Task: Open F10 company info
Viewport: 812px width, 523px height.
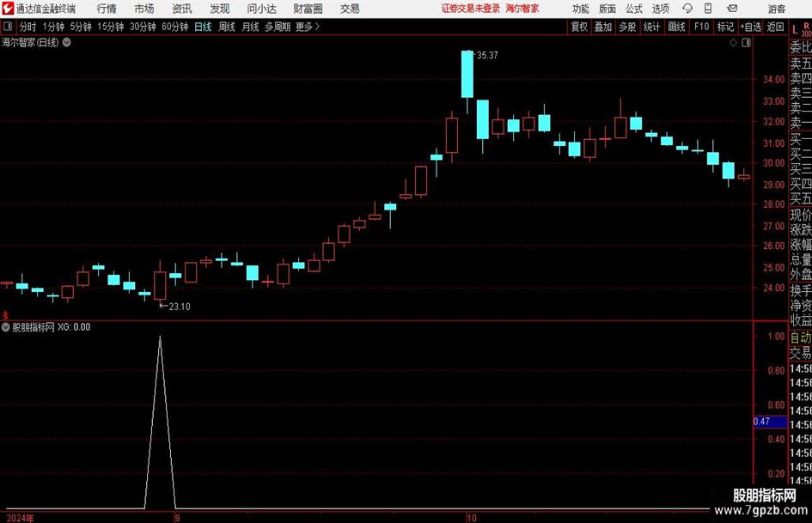Action: (702, 27)
